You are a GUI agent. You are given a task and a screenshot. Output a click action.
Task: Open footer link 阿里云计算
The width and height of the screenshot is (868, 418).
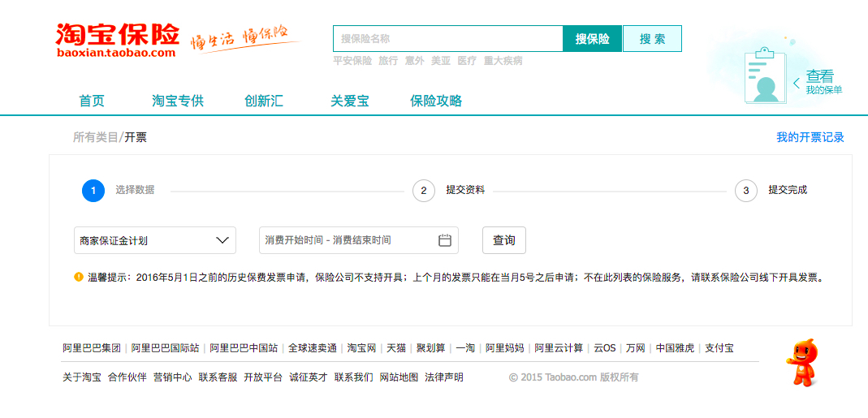point(559,348)
